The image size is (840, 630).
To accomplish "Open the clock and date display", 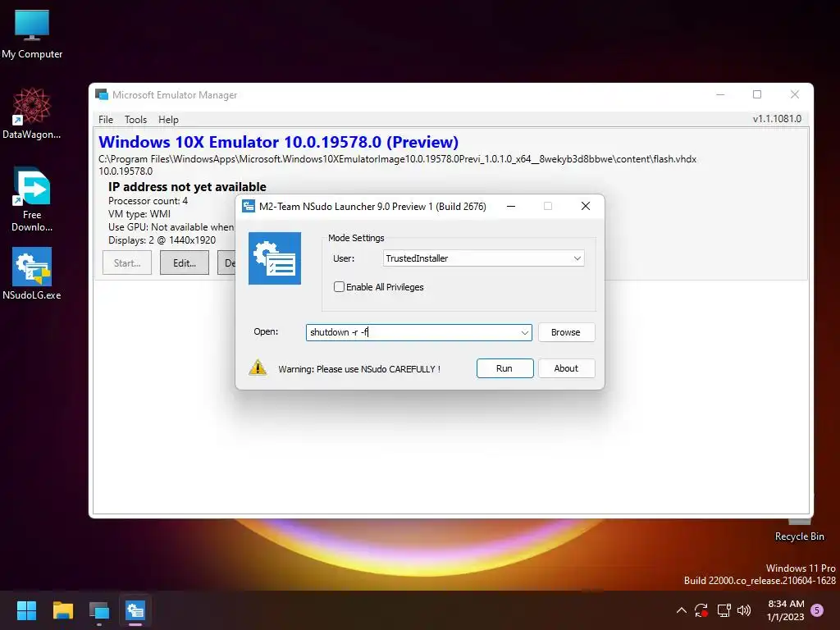I will pyautogui.click(x=785, y=610).
